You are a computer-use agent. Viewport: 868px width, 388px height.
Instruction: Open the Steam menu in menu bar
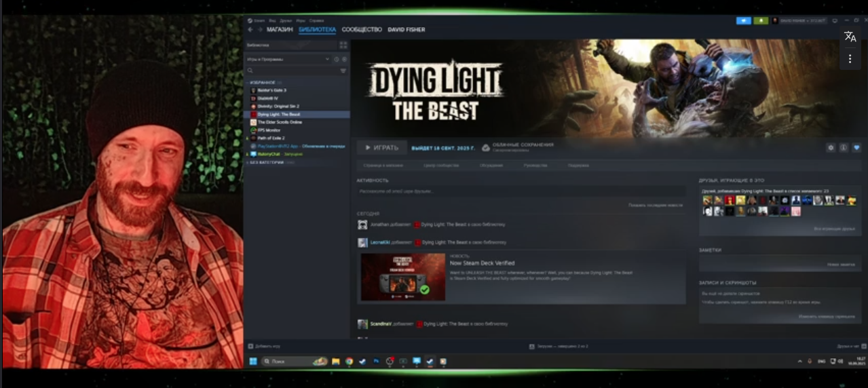click(259, 21)
